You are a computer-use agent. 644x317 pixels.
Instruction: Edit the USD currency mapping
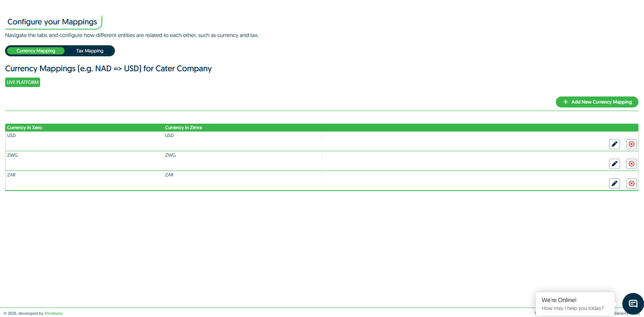coord(614,144)
